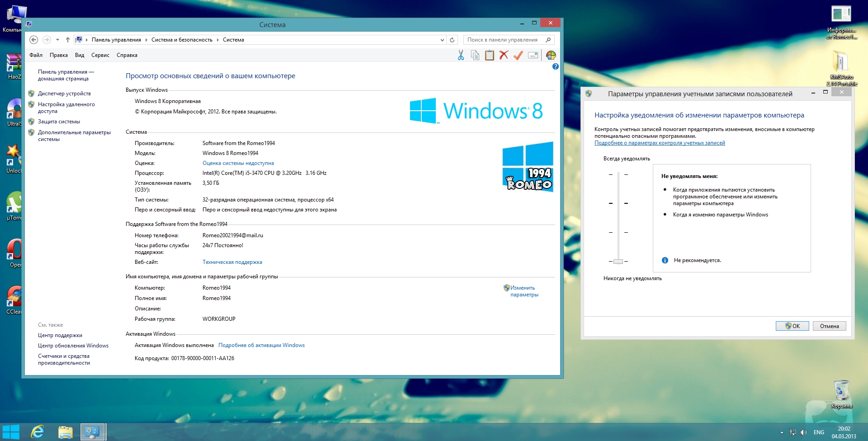Select the HaoZip desktop shortcut
Image resolution: width=868 pixels, height=441 pixels.
tap(14, 66)
